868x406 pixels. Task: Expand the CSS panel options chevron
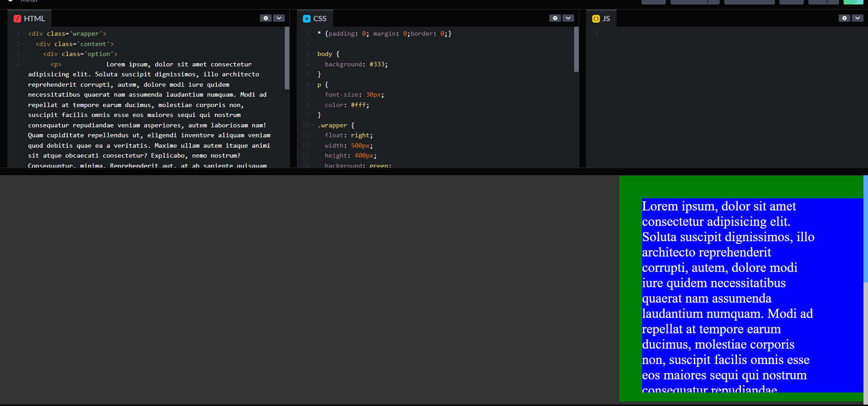pyautogui.click(x=568, y=18)
